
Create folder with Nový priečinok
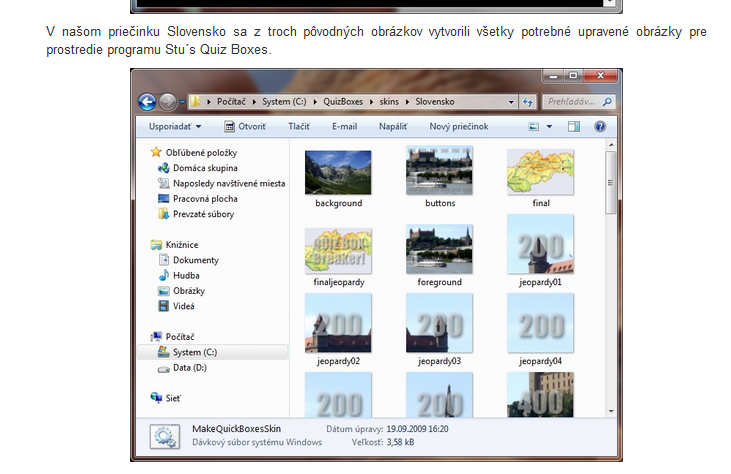459,126
